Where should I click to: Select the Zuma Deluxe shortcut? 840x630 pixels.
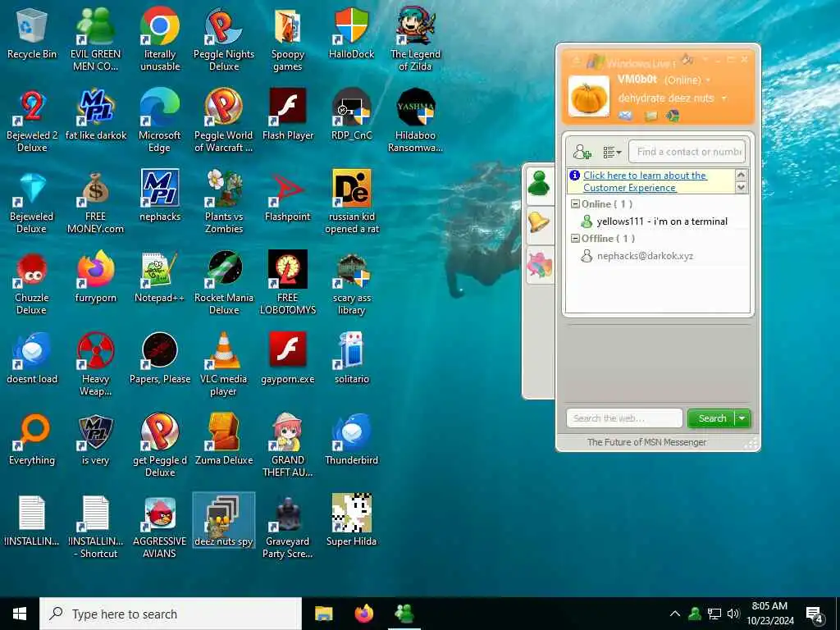point(224,441)
